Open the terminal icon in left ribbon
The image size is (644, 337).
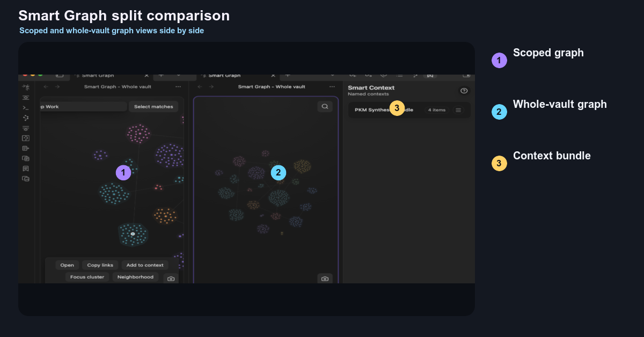(x=26, y=108)
